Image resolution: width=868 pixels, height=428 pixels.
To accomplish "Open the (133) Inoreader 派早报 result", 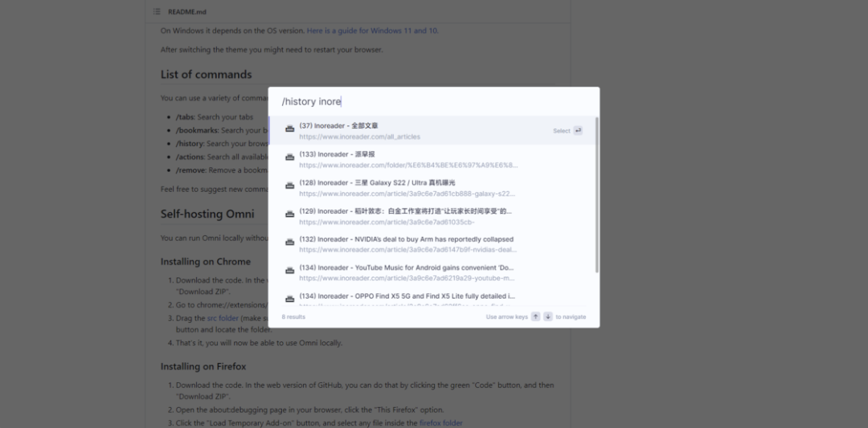I will pos(432,159).
